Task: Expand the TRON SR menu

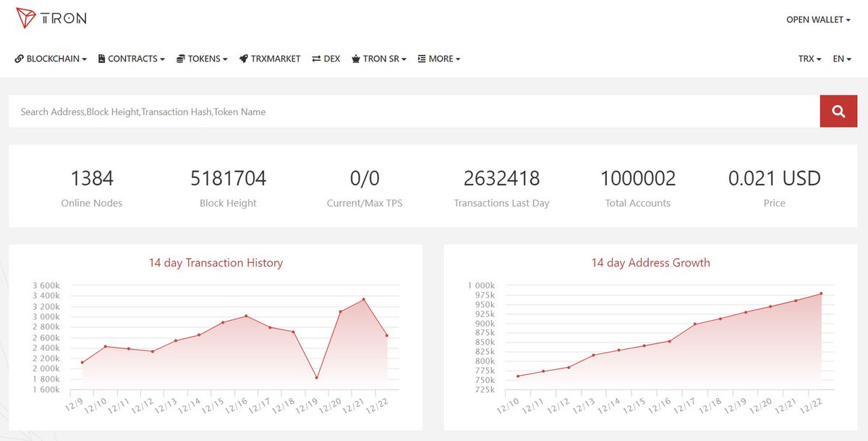Action: [379, 59]
